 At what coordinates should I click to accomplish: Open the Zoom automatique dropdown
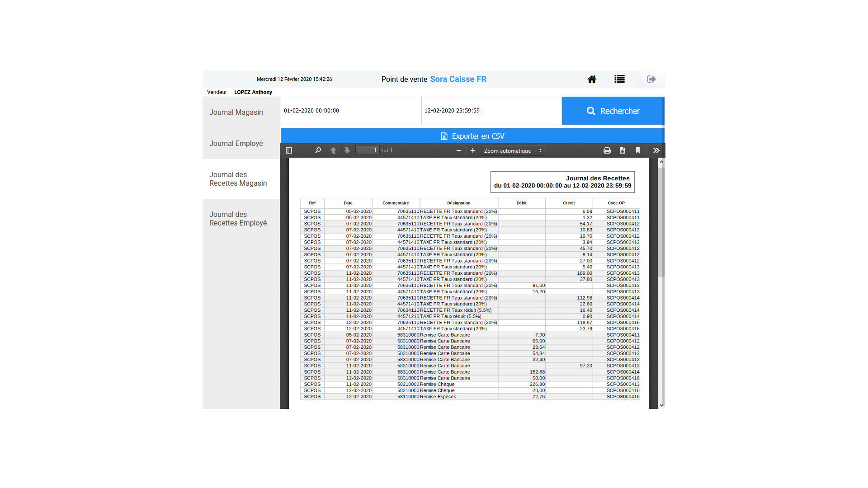click(x=513, y=150)
